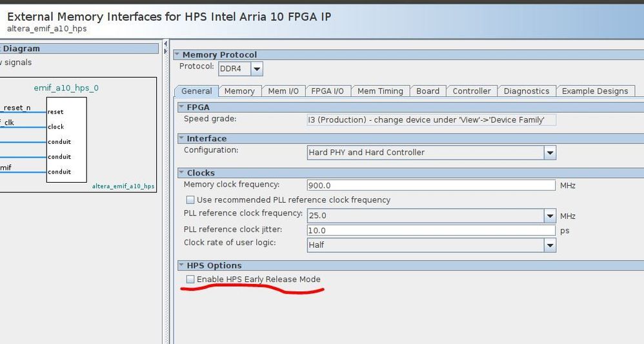
Task: Open Clock rate of user logic dropdown
Action: coord(550,245)
